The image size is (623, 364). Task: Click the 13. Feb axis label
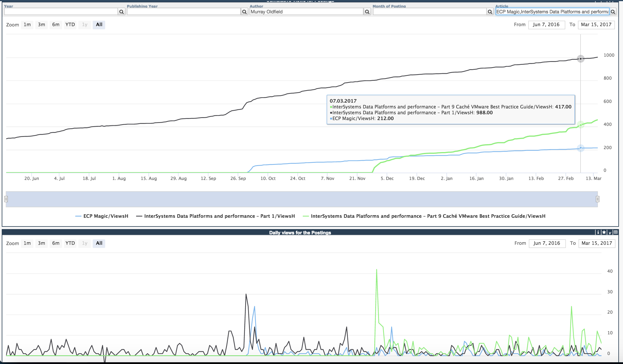tap(536, 178)
